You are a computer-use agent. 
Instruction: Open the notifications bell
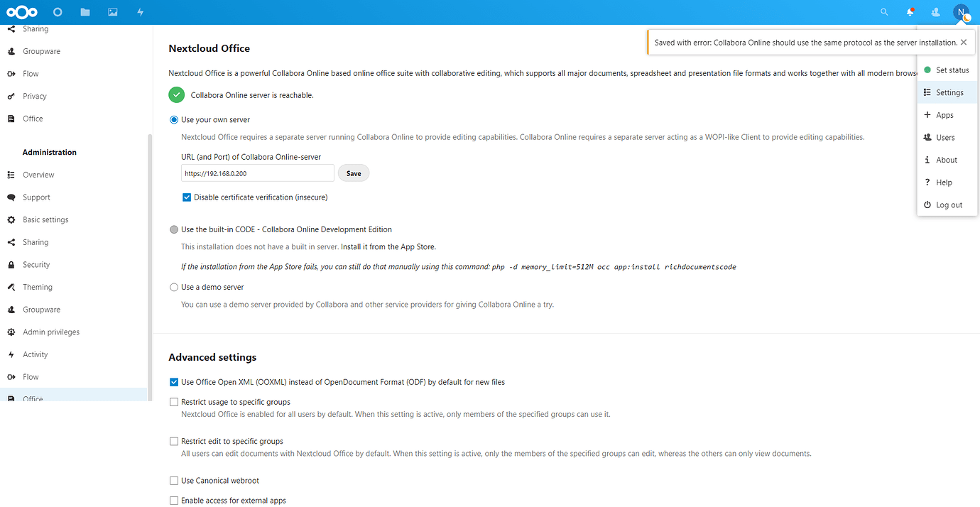tap(909, 11)
